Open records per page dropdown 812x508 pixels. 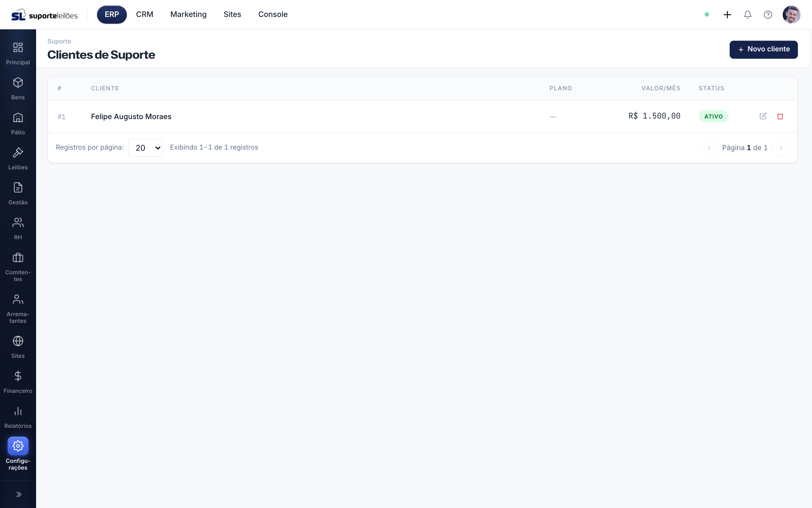click(x=145, y=148)
